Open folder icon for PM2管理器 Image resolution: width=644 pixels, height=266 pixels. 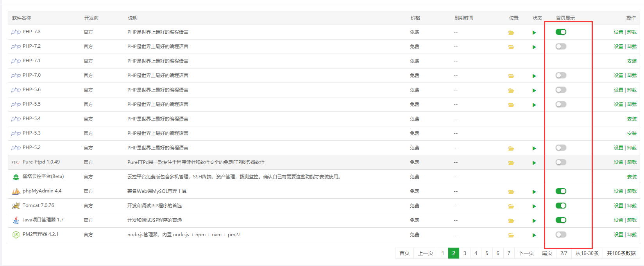point(511,235)
